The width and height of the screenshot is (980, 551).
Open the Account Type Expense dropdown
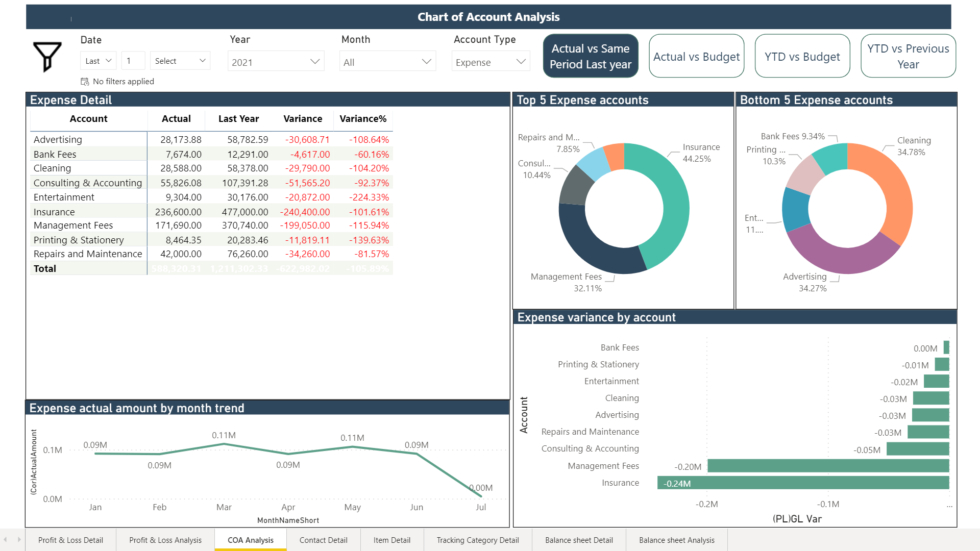pos(491,62)
